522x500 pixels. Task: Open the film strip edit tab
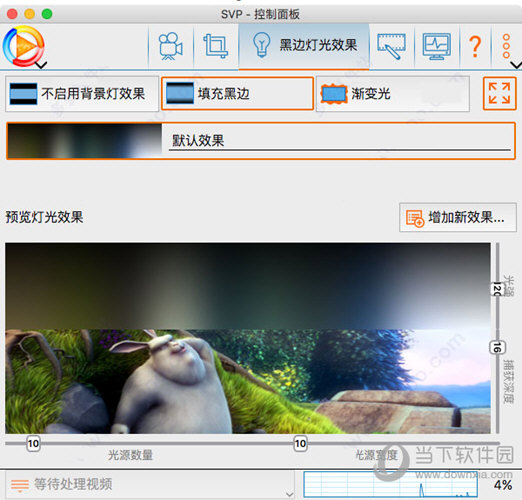[x=391, y=46]
